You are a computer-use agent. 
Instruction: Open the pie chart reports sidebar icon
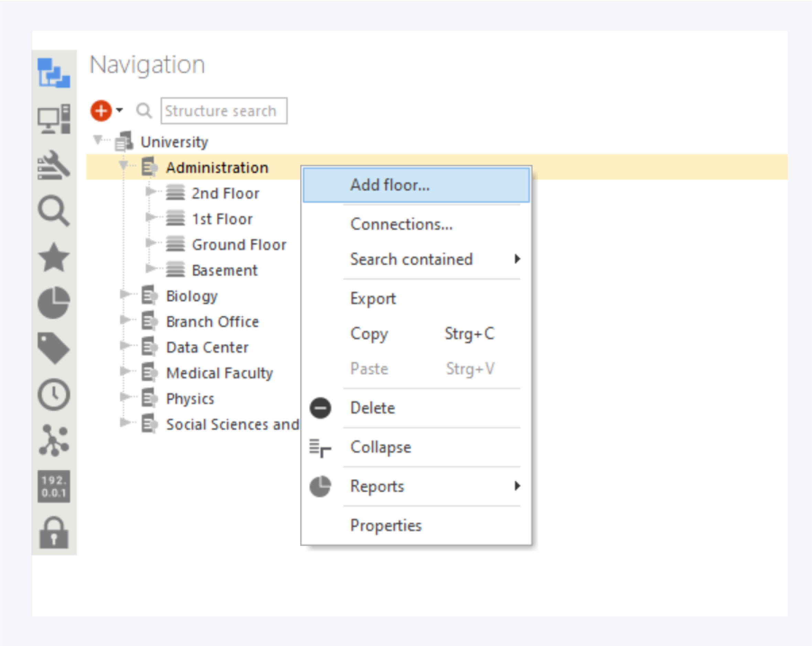tap(54, 302)
